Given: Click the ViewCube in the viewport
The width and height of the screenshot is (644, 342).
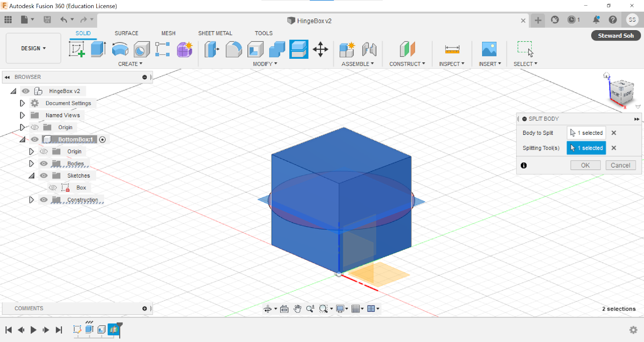Looking at the screenshot, I should coord(621,93).
